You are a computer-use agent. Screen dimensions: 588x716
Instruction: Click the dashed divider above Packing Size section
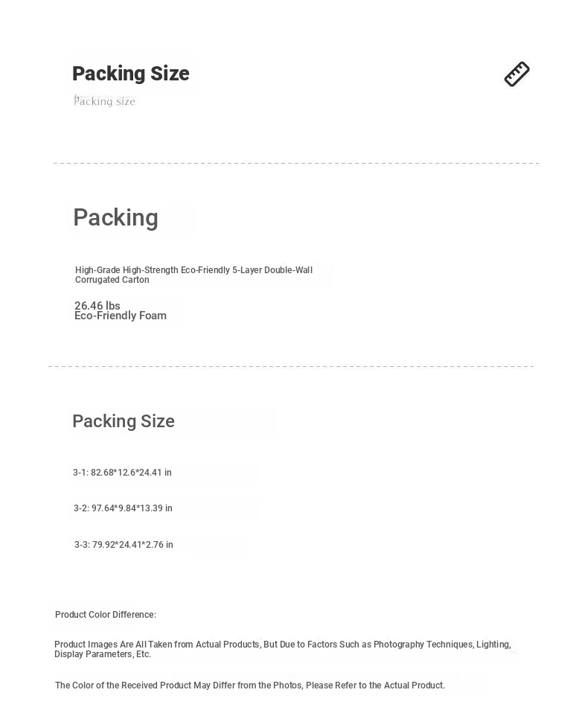click(x=291, y=366)
